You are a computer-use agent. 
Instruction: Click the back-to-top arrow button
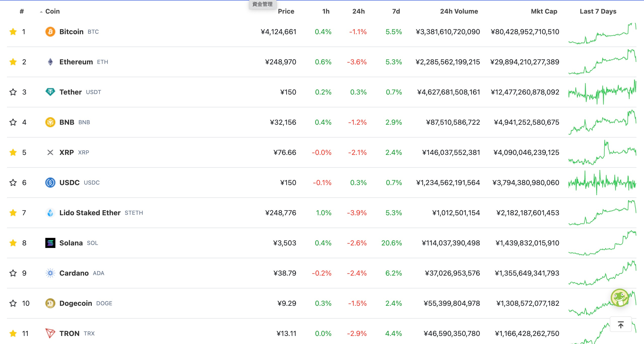pyautogui.click(x=621, y=324)
